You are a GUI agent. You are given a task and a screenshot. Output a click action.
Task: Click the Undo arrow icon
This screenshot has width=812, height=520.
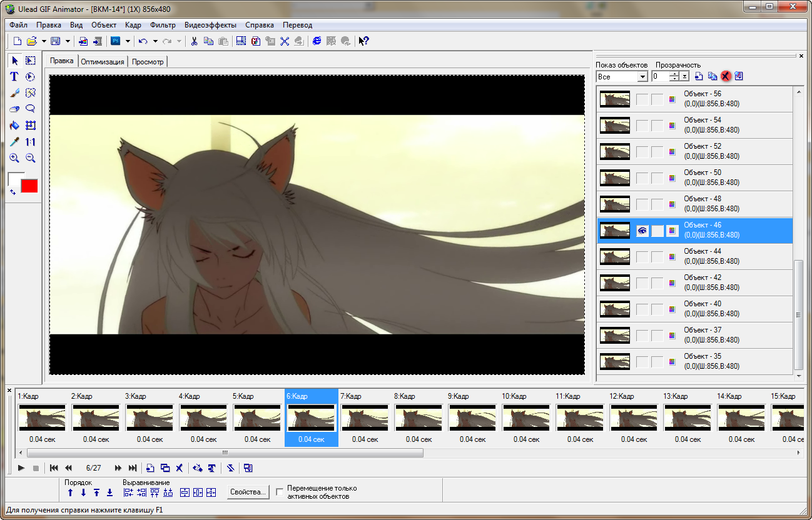tap(143, 41)
